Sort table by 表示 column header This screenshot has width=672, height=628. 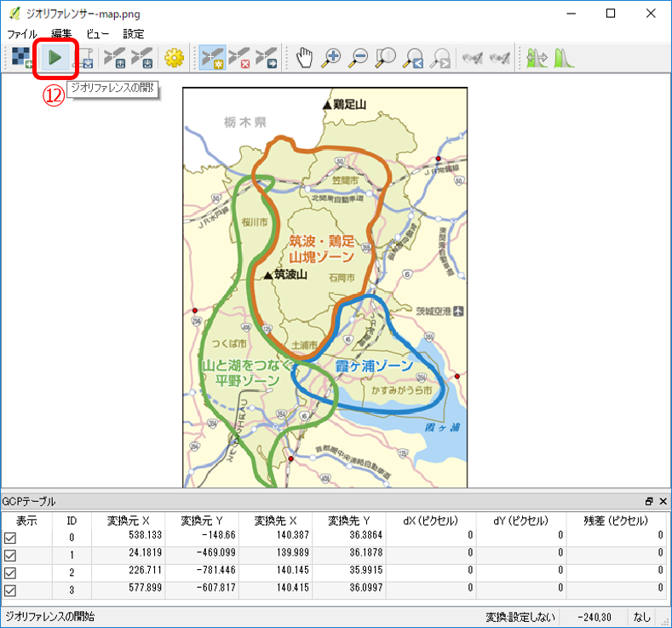click(x=26, y=521)
